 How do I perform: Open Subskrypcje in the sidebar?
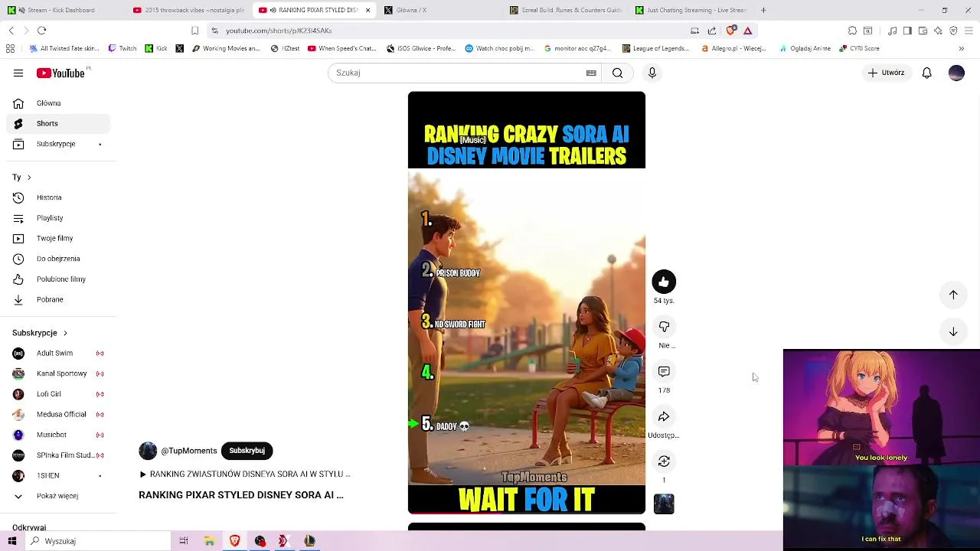[58, 144]
